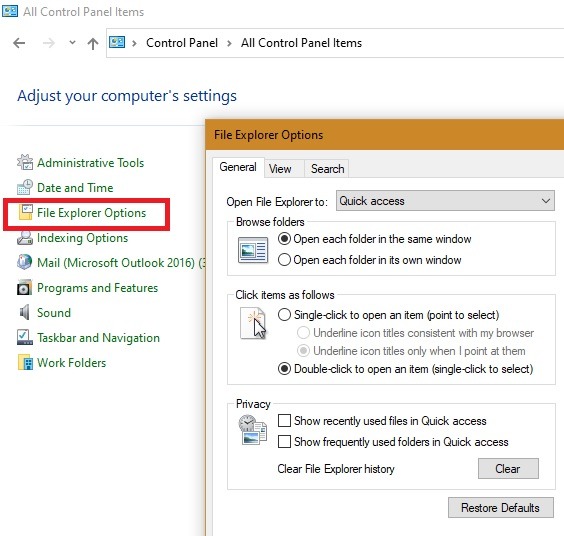Click the Privacy clock and files icon
The image size is (564, 536).
pyautogui.click(x=253, y=430)
